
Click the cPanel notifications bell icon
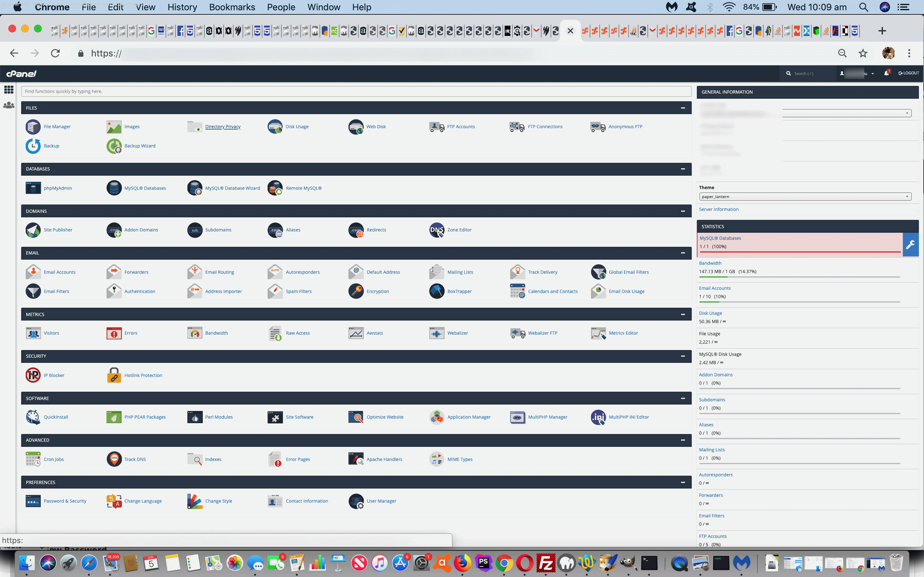click(886, 73)
